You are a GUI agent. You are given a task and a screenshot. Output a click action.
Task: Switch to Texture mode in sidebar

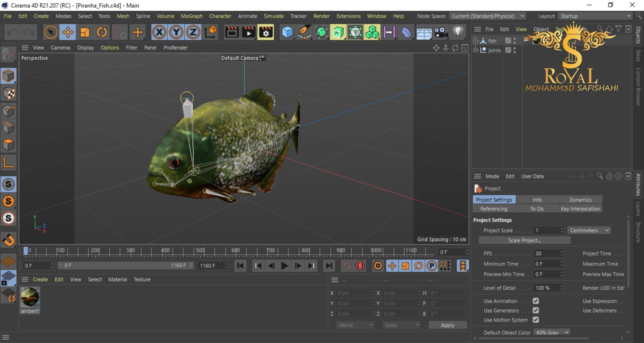[9, 93]
